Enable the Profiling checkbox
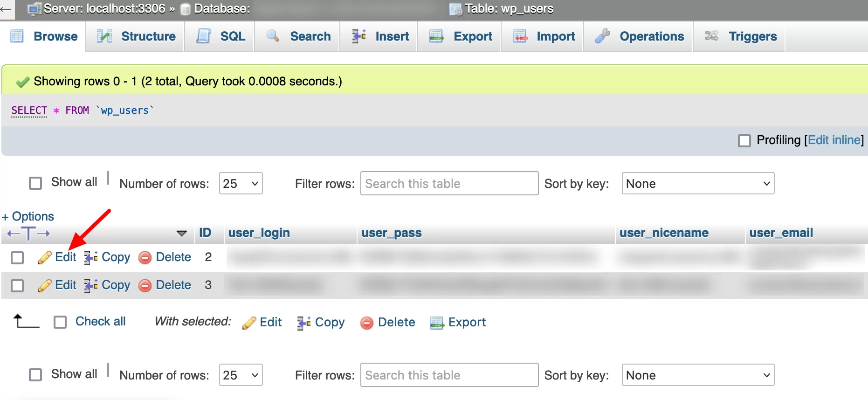Screen dimensions: 868x400 tap(744, 140)
